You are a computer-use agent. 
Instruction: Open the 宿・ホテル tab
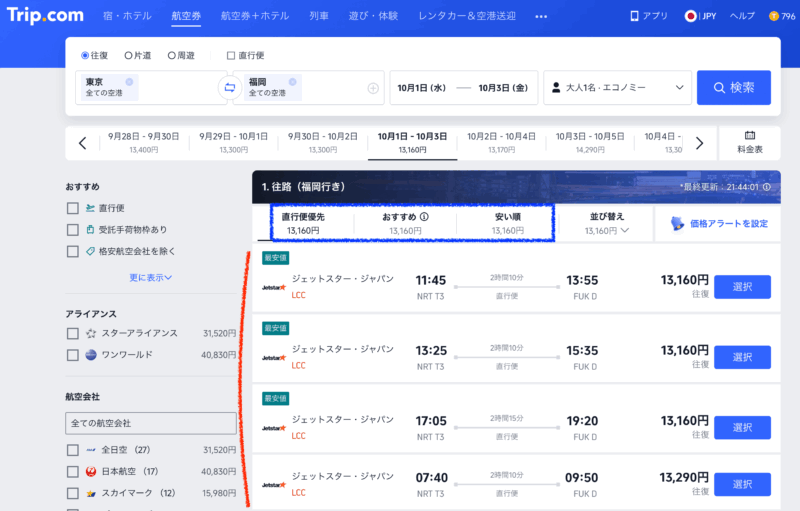(127, 16)
